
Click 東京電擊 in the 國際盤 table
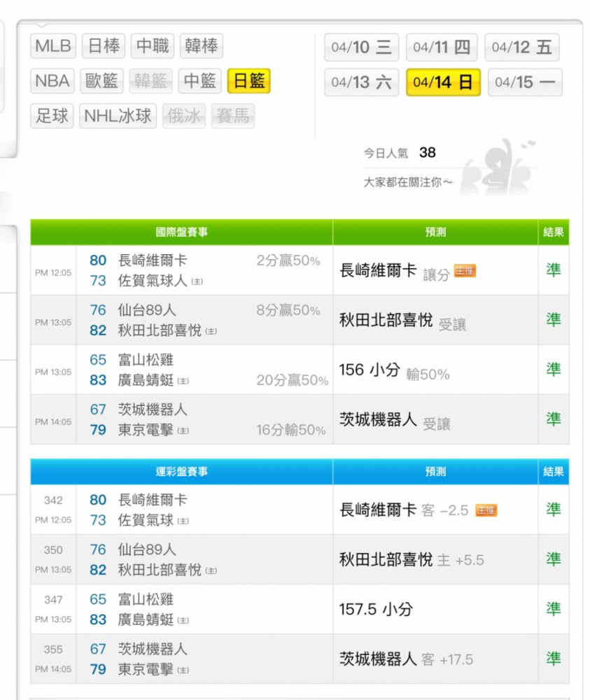pyautogui.click(x=146, y=430)
